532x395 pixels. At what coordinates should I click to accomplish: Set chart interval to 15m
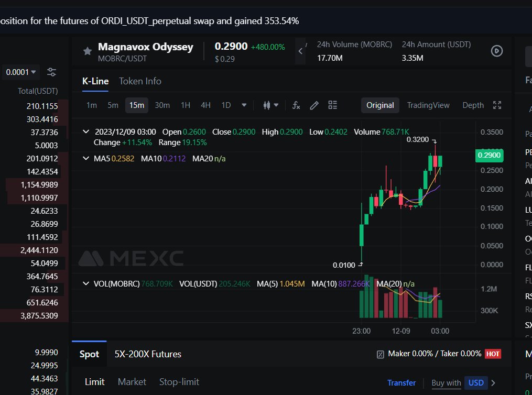(137, 105)
